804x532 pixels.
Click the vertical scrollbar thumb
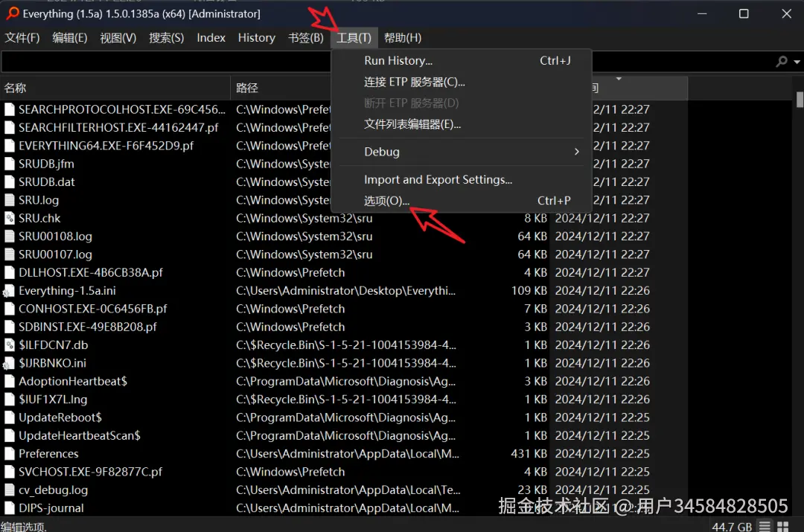pos(800,100)
